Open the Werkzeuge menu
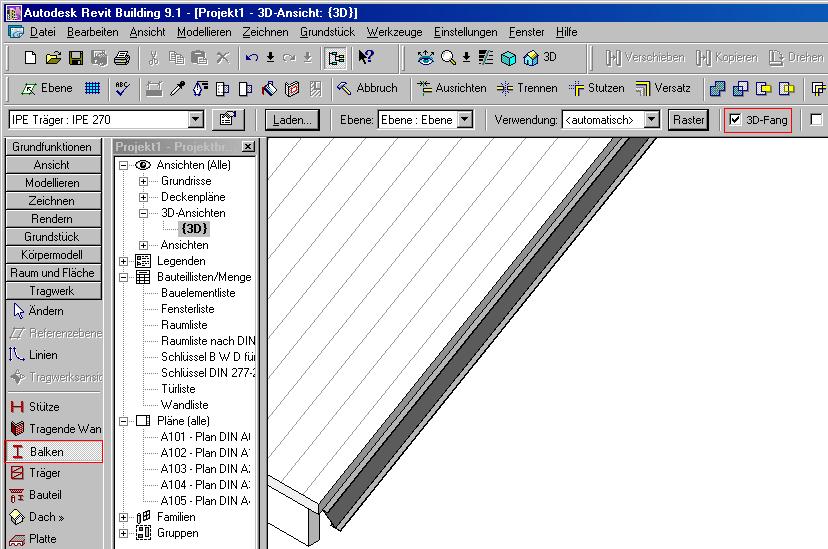Viewport: 828px width, 549px height. [394, 32]
